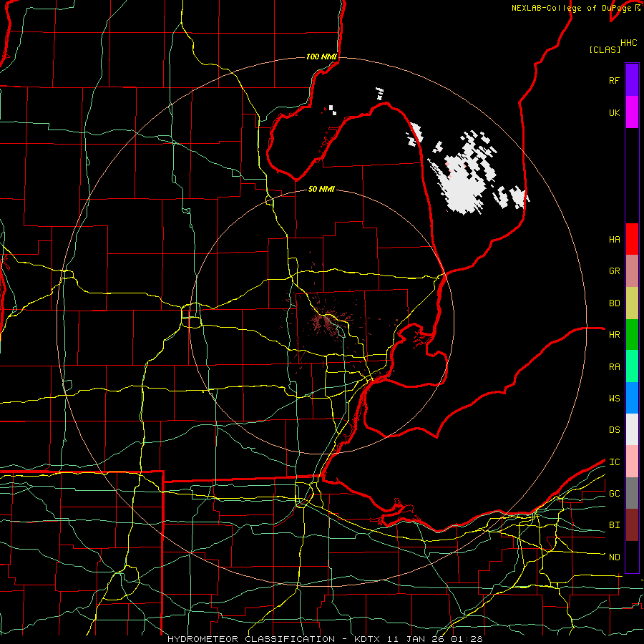The height and width of the screenshot is (644, 644).
Task: Click the HR legend label
Action: [x=615, y=335]
